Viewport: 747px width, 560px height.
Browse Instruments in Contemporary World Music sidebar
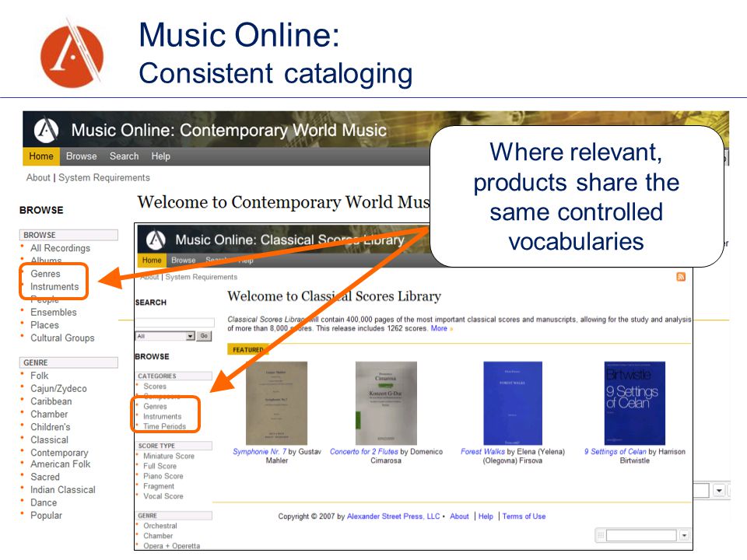pyautogui.click(x=54, y=287)
